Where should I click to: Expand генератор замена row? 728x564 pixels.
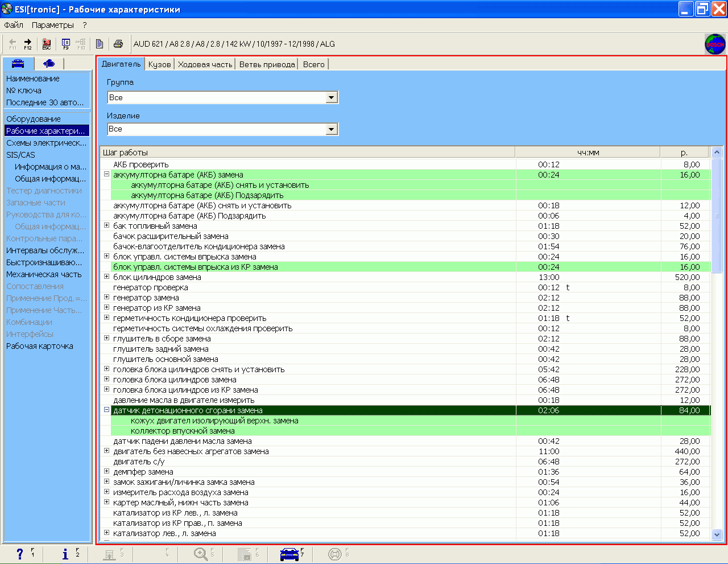click(106, 297)
